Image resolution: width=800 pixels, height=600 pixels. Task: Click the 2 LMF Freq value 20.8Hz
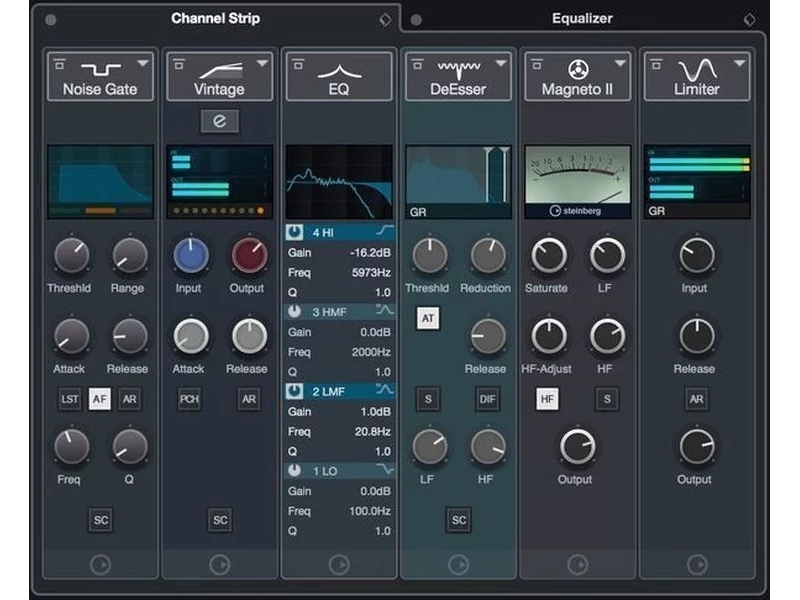point(373,432)
